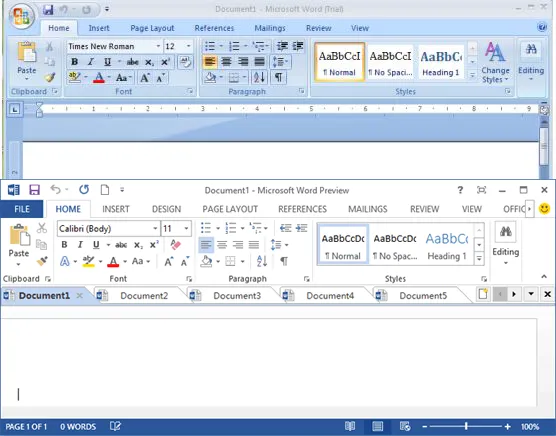Screen dimensions: 556x436
Task: Click zoom slider handle in Word Preview status bar
Action: pyautogui.click(x=466, y=426)
